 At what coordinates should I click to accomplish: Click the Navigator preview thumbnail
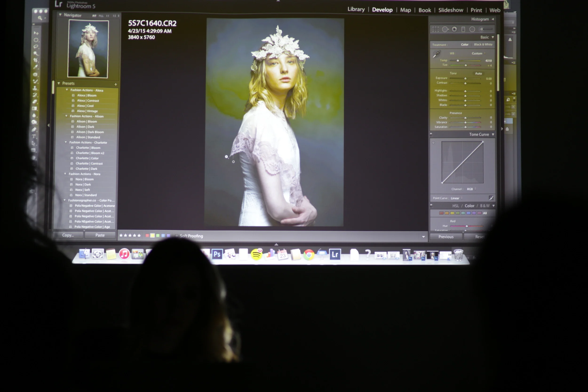pos(88,49)
